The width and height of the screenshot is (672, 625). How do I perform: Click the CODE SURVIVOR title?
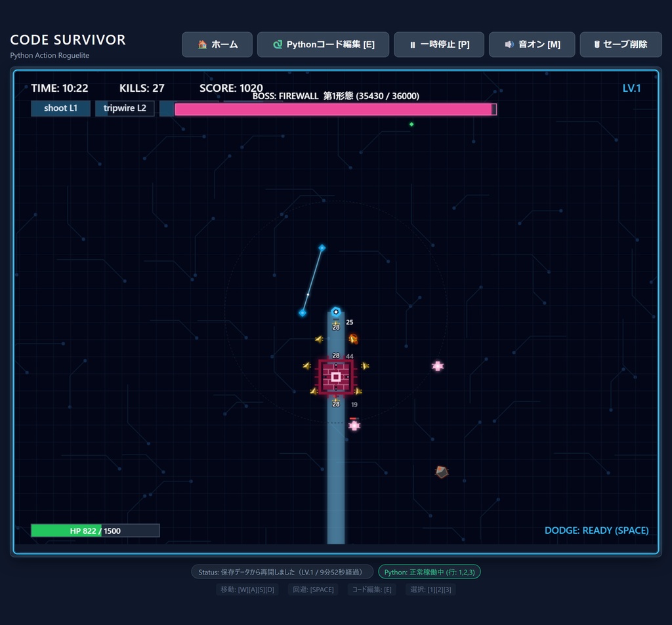[68, 40]
